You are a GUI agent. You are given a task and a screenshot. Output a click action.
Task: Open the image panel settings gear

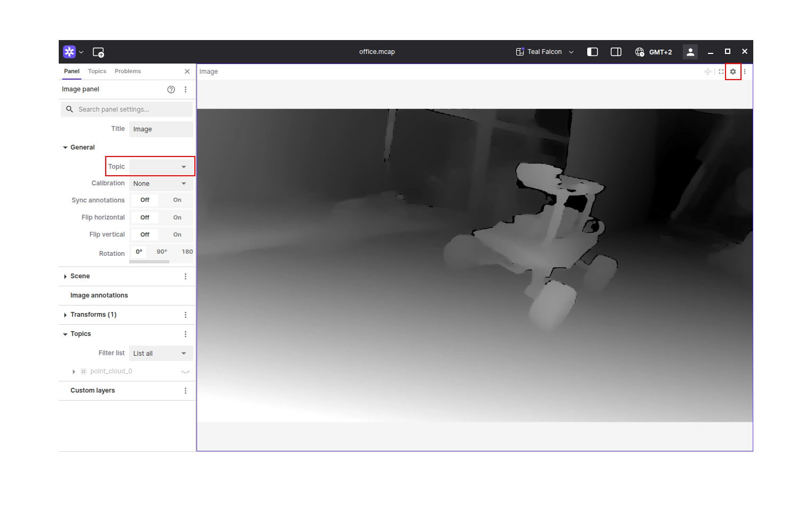[732, 72]
